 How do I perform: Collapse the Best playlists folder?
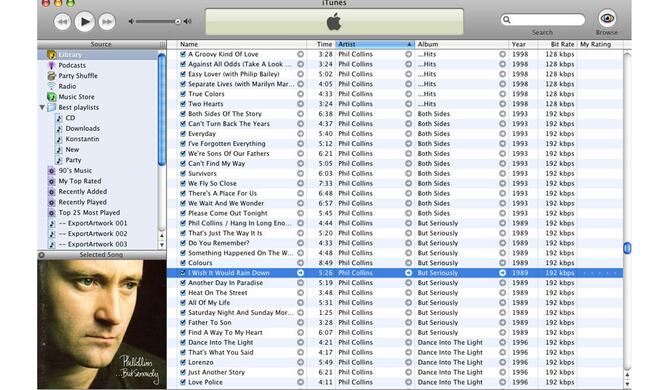pos(42,107)
